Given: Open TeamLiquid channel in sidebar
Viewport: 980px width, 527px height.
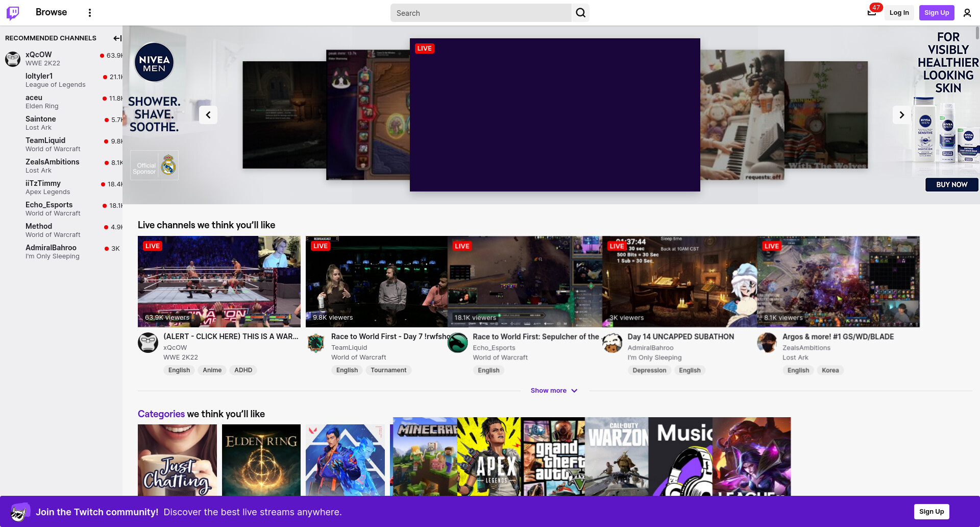Looking at the screenshot, I should [61, 145].
